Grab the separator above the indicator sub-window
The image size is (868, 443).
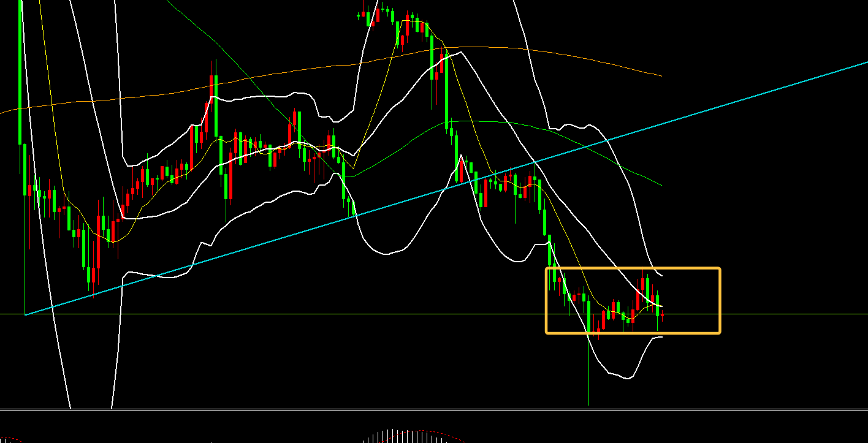(429, 409)
